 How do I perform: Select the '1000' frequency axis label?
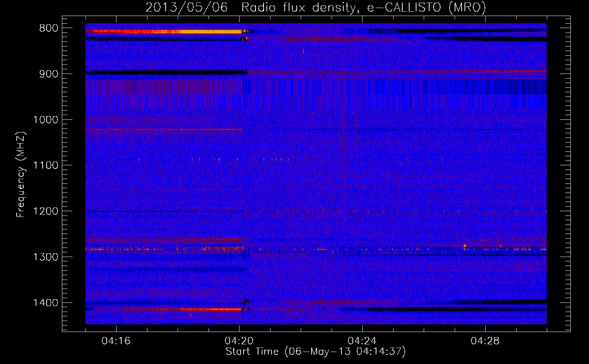pyautogui.click(x=46, y=120)
